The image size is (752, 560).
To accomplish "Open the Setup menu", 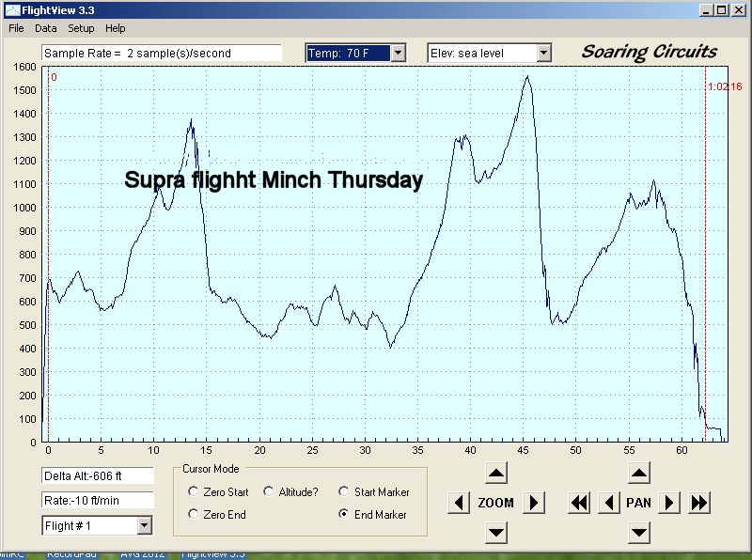I will tap(81, 28).
